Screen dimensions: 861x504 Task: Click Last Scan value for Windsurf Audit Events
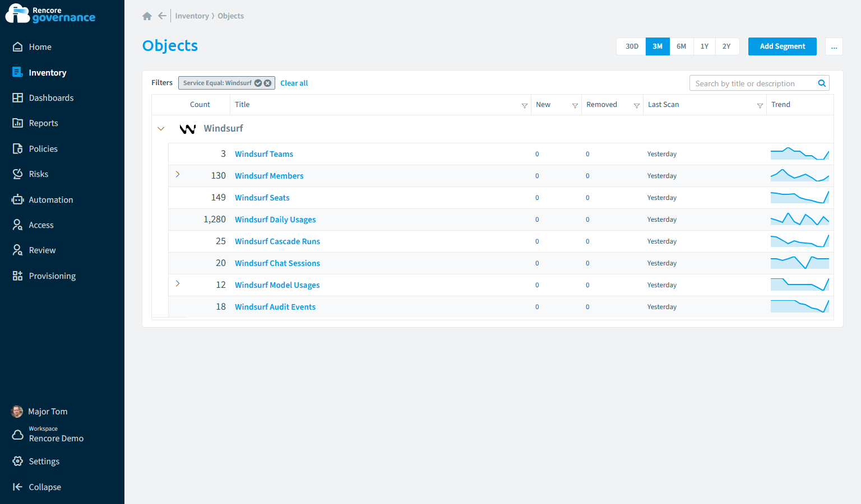coord(662,307)
